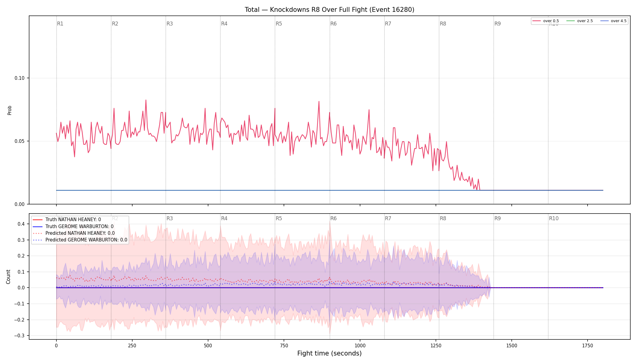This screenshot has height=364, width=637.
Task: Click the R4 round label in the Count chart
Action: pos(224,218)
